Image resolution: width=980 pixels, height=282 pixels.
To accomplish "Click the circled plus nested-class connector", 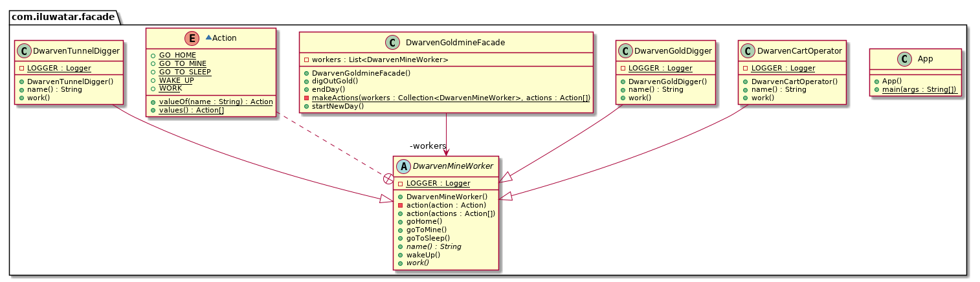I will 388,178.
